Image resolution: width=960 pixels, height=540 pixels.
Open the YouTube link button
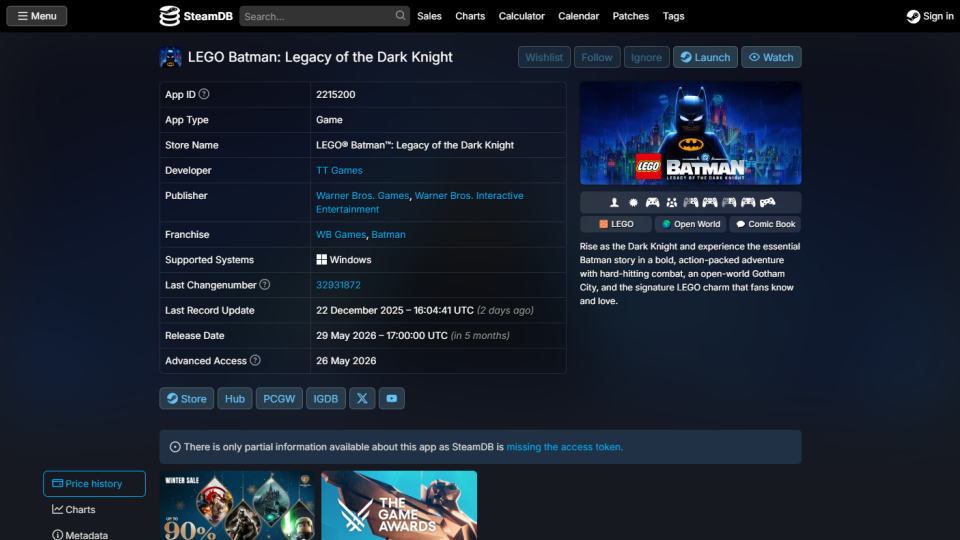click(391, 398)
